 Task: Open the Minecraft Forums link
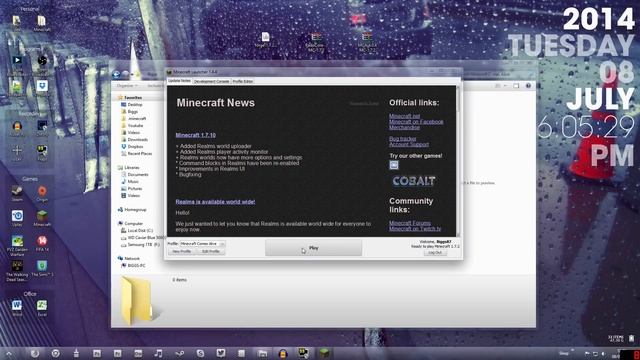click(x=410, y=223)
